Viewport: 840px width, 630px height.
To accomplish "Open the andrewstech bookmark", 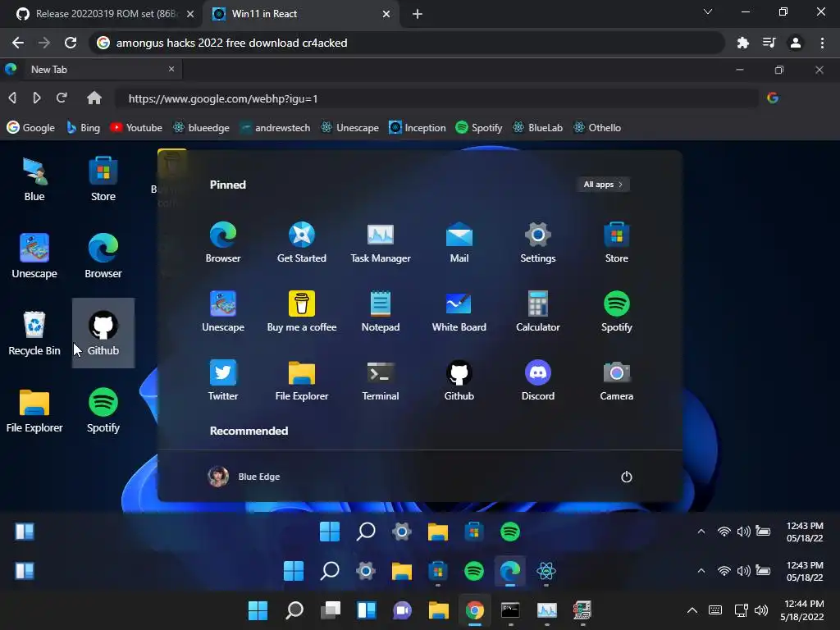I will tap(276, 127).
